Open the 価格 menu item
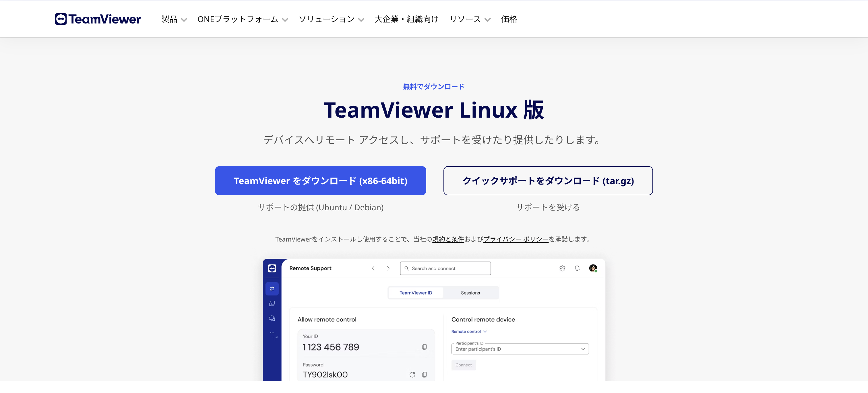The width and height of the screenshot is (868, 393). 509,19
